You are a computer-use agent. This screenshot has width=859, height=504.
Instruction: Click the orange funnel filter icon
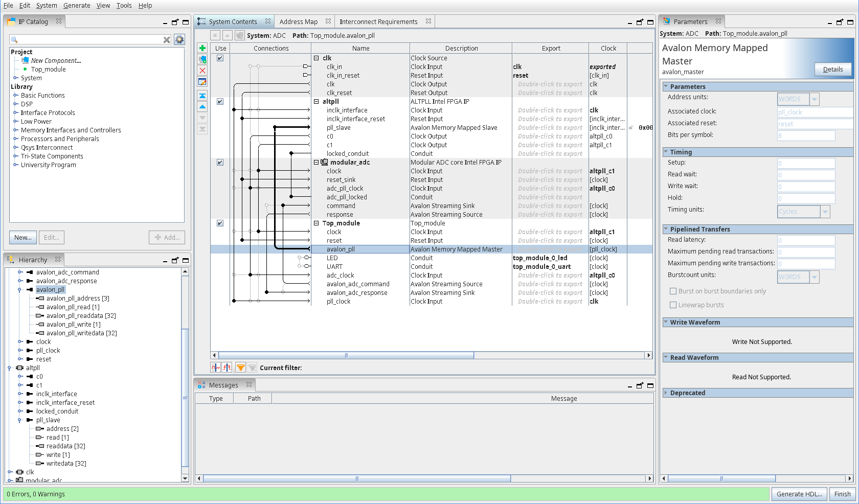[240, 368]
